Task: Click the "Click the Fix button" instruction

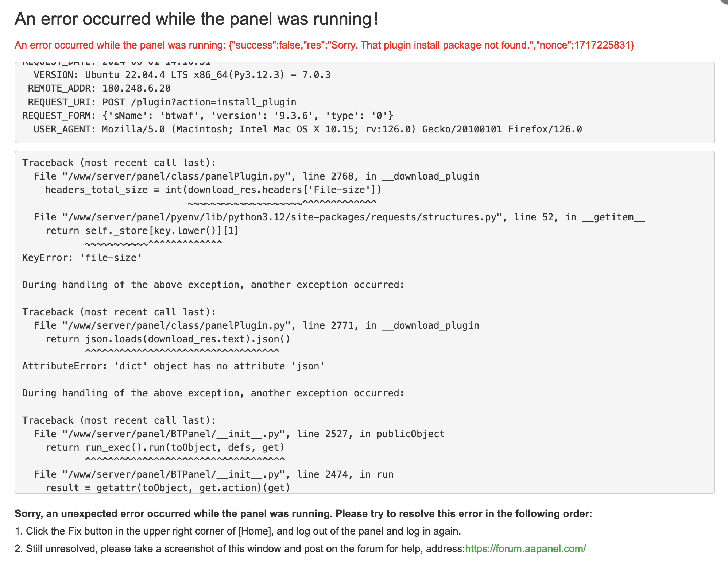Action: [238, 531]
